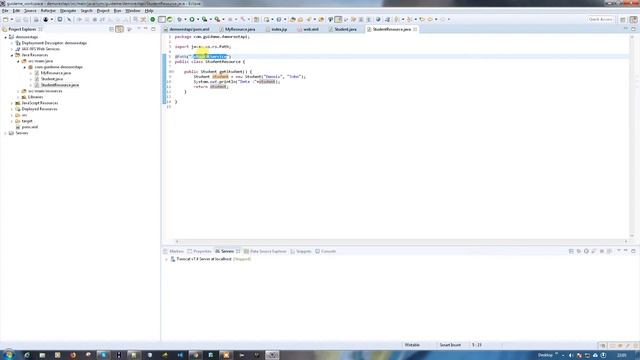Maximize the Project Explorer panel
640x360 pixels.
[153, 29]
